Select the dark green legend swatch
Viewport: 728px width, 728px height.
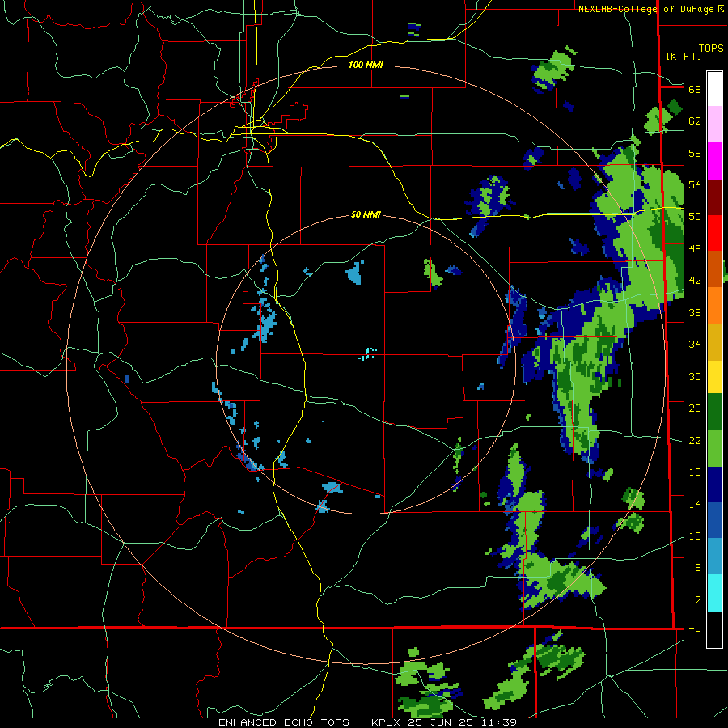(x=714, y=412)
